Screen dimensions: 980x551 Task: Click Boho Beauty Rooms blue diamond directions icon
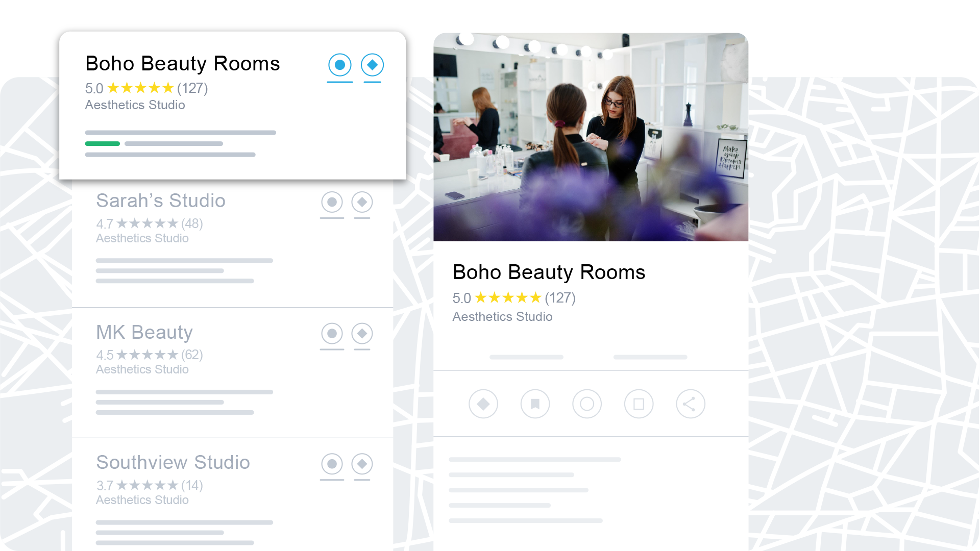pos(372,65)
